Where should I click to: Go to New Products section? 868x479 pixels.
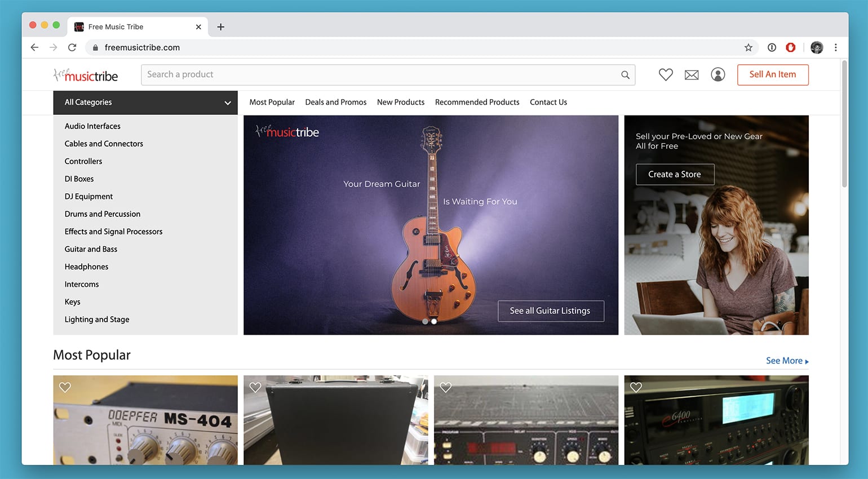400,102
